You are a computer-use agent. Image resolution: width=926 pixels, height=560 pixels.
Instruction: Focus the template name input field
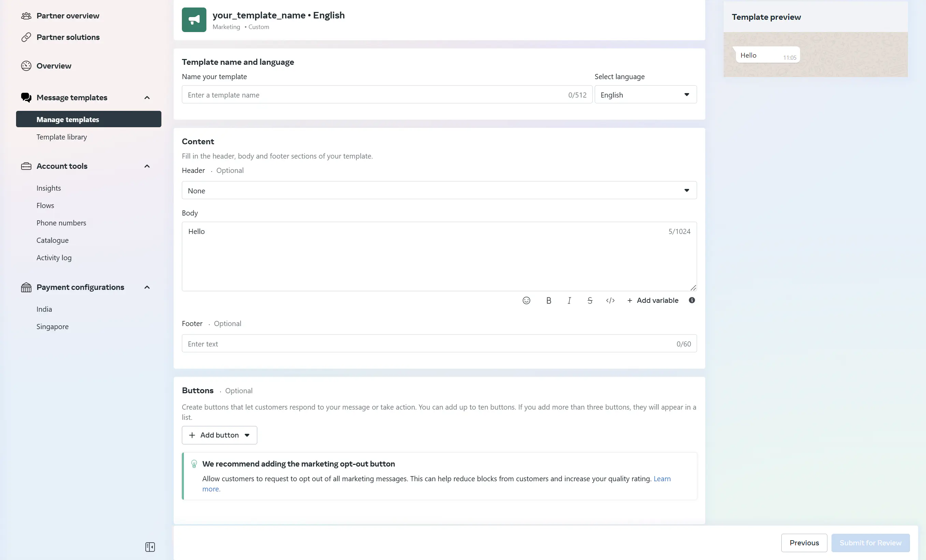click(387, 95)
